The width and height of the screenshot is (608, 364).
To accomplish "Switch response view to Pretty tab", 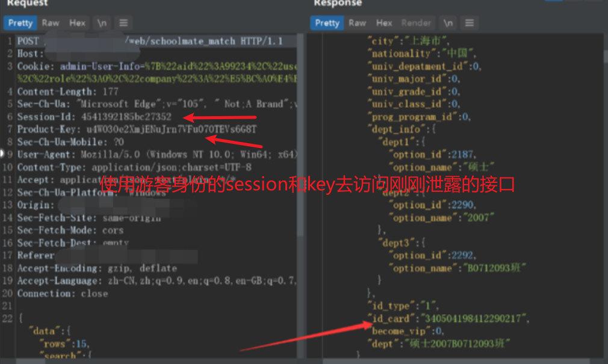I will click(327, 23).
